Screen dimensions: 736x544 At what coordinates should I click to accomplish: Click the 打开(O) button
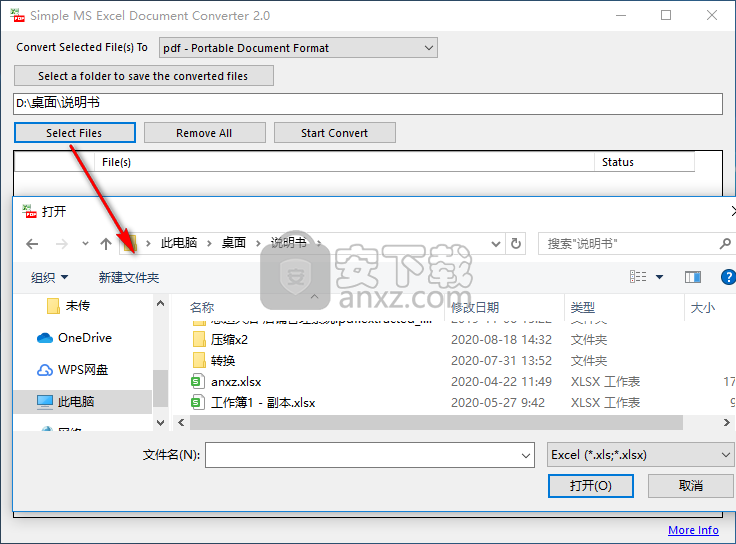coord(590,485)
